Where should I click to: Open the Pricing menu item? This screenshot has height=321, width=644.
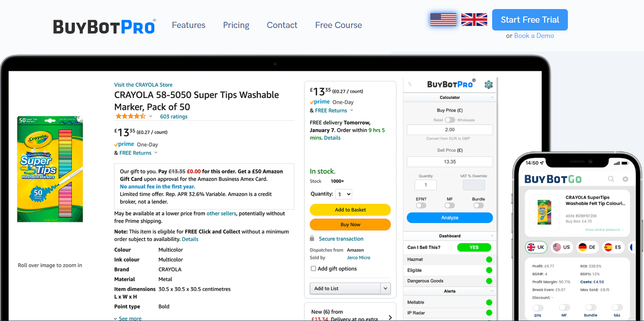point(236,25)
